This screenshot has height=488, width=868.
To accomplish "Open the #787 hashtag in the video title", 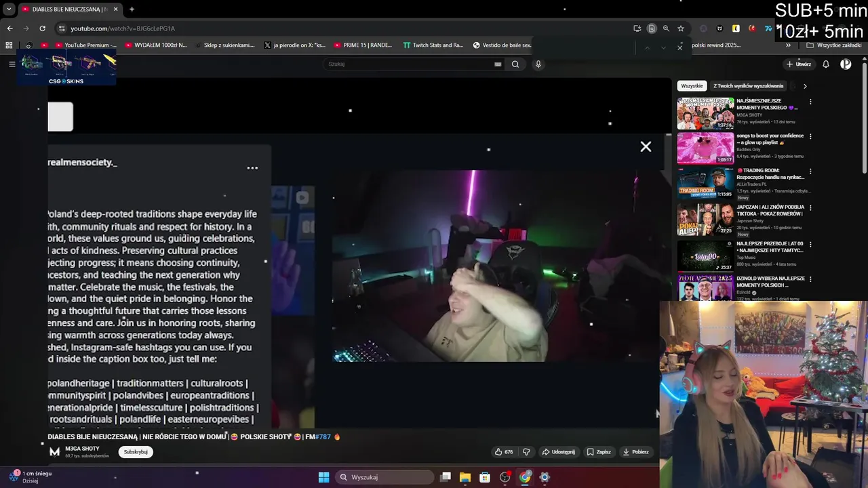I will coord(323,437).
